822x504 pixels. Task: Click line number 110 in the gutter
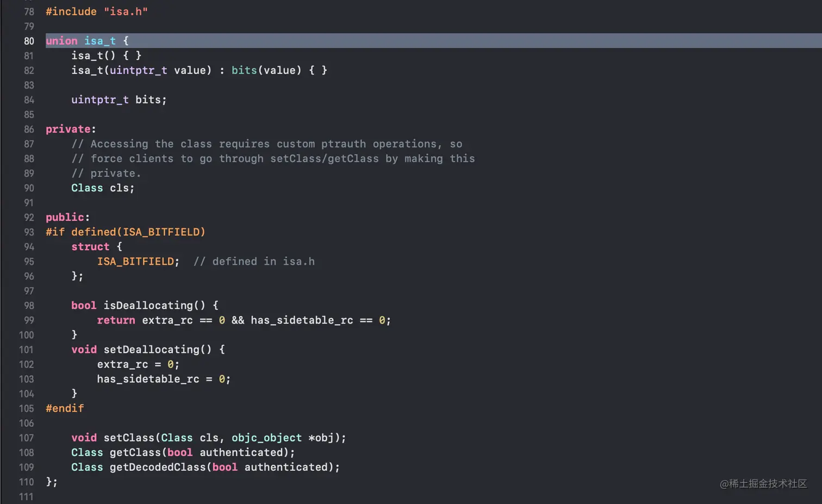point(26,482)
